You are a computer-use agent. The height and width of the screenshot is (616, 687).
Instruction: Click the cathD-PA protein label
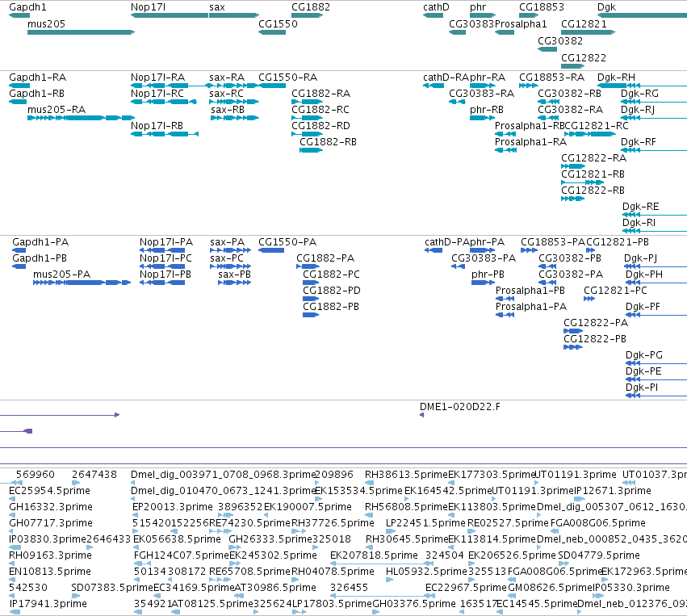[447, 242]
